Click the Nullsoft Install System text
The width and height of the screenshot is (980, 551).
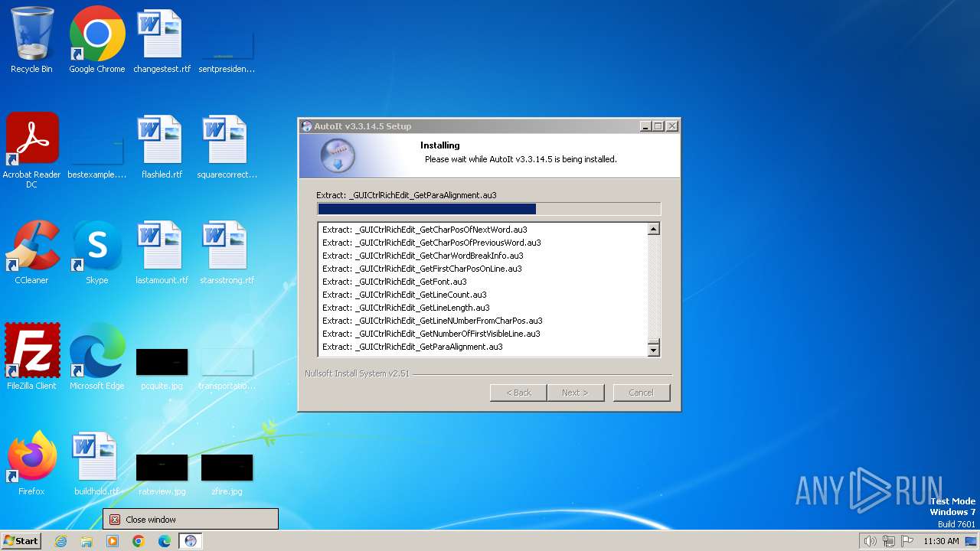357,373
